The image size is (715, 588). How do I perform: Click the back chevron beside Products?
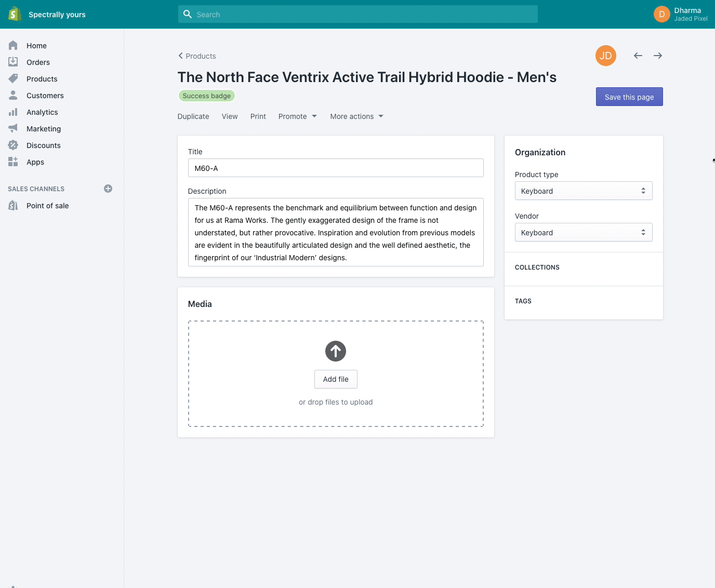(180, 56)
